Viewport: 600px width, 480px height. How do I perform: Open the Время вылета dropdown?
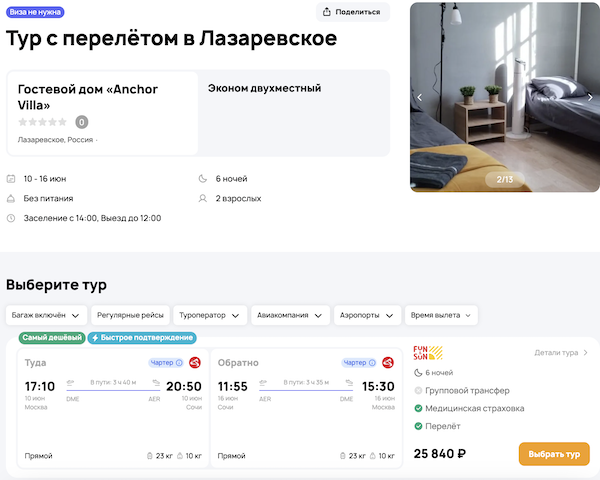pos(441,314)
